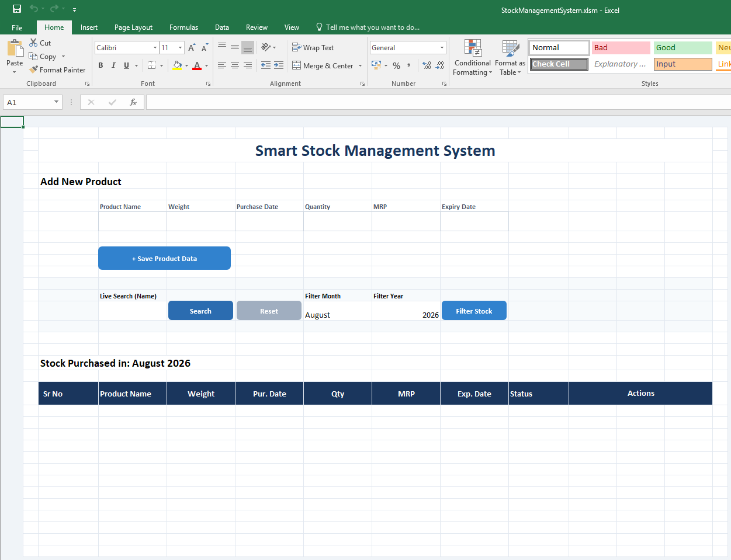Increase font size with the large A icon

pyautogui.click(x=192, y=48)
